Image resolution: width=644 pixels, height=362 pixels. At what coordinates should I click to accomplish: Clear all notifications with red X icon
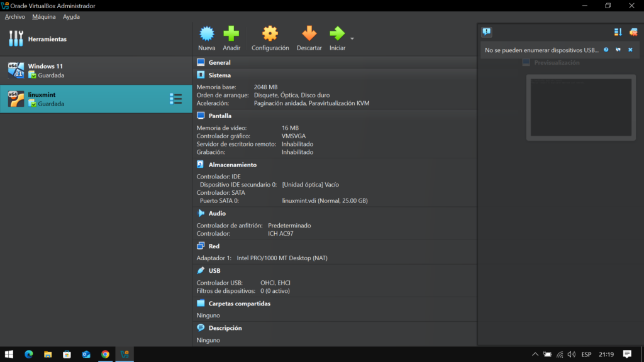point(633,32)
